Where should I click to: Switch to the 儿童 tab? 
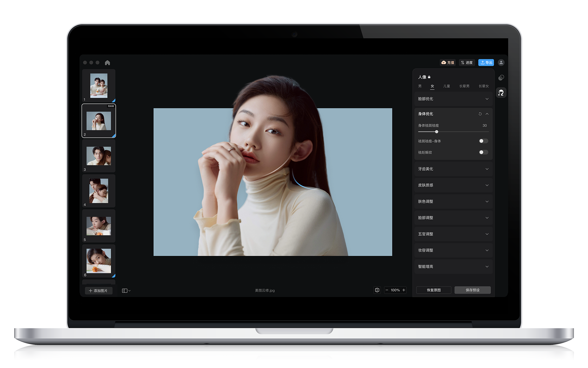447,86
